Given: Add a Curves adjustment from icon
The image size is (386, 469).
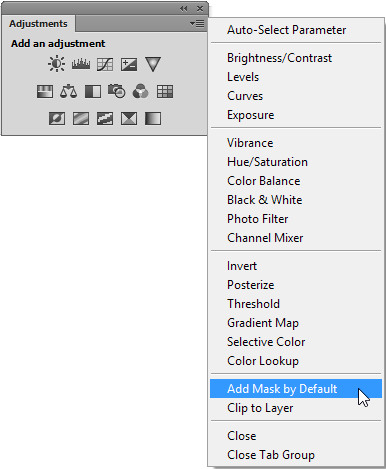Looking at the screenshot, I should tap(105, 64).
